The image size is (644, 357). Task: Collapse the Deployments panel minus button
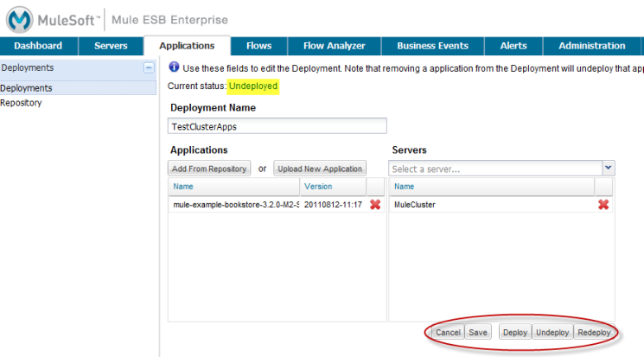[x=149, y=67]
